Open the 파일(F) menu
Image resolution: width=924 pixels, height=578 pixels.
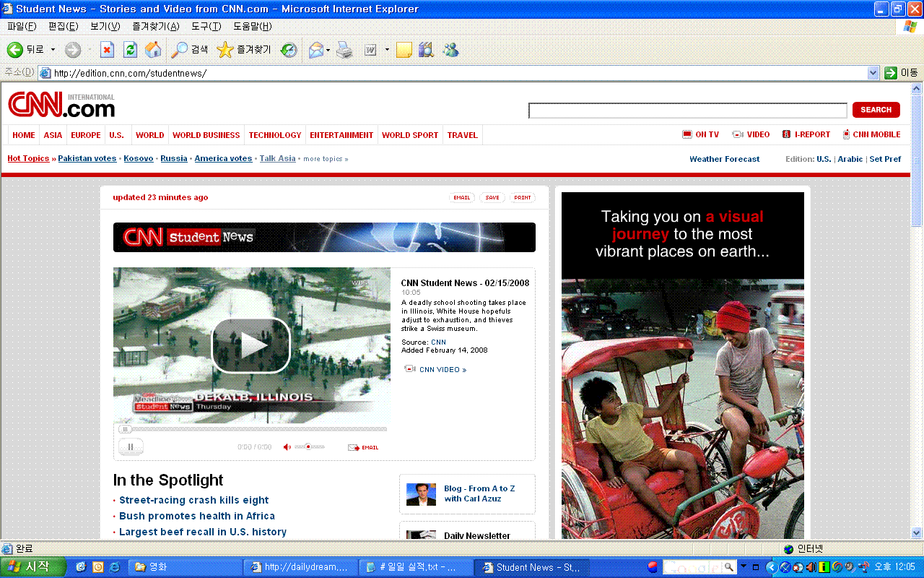22,27
